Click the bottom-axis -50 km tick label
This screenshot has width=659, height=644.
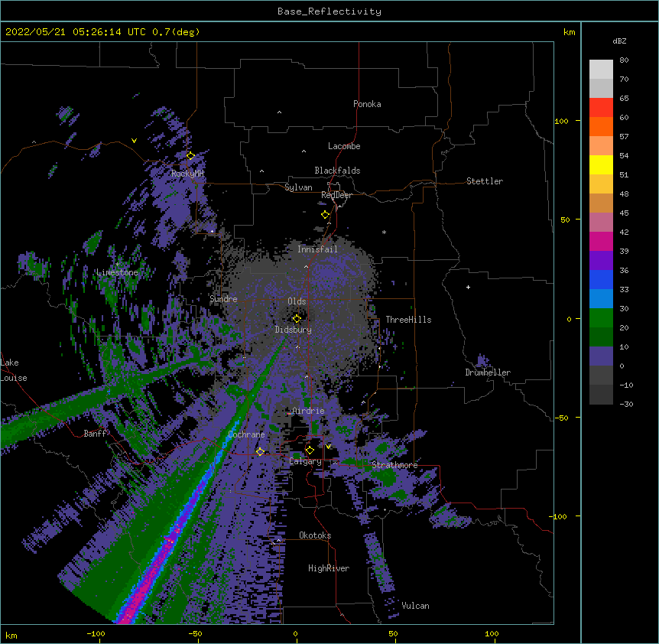pos(195,633)
